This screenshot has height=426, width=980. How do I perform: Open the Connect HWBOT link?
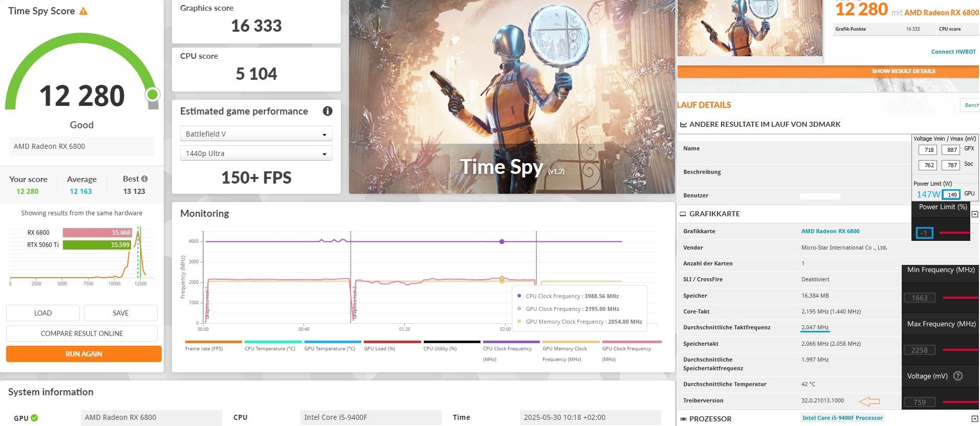(x=953, y=52)
